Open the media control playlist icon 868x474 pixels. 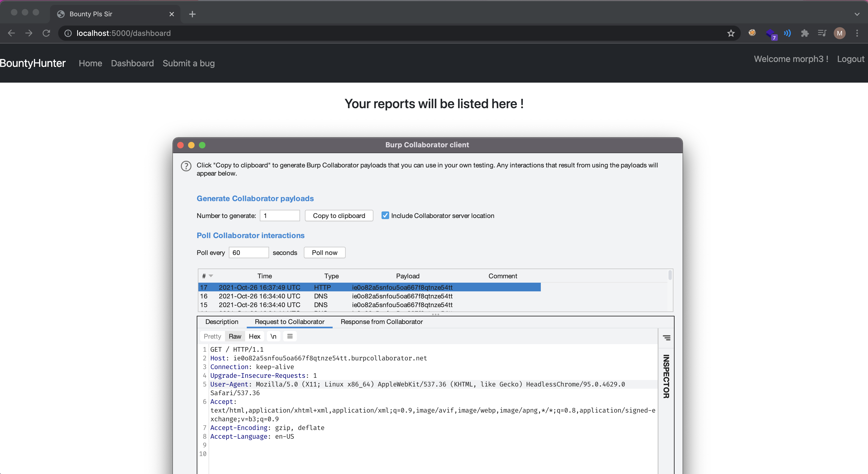pos(822,33)
